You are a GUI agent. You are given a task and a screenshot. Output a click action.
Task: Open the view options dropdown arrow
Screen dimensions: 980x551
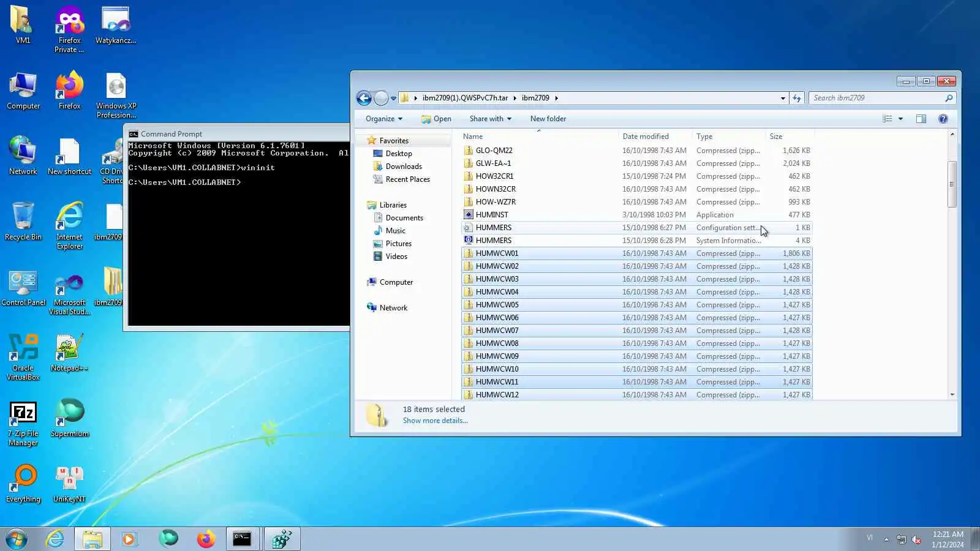pos(900,119)
